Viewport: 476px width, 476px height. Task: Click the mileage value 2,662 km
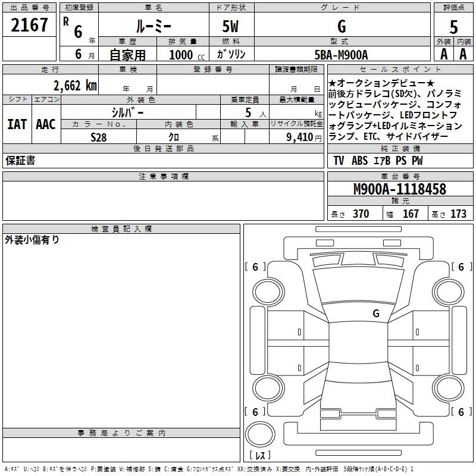pyautogui.click(x=75, y=86)
